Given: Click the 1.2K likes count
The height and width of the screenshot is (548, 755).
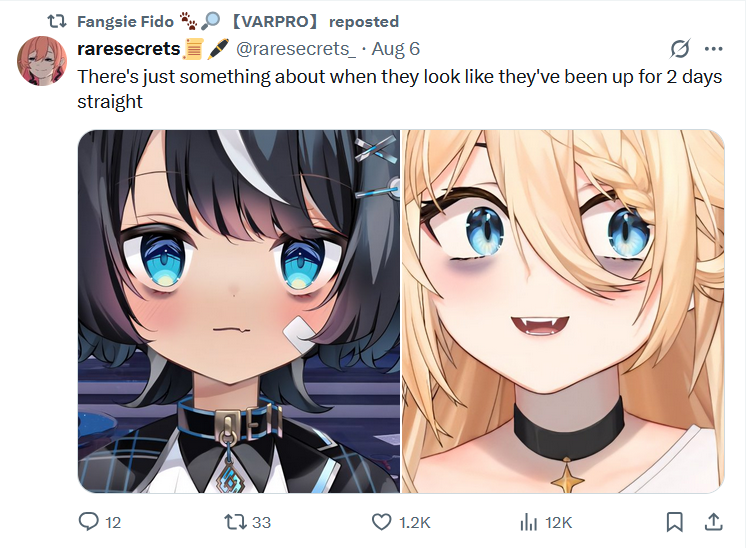Looking at the screenshot, I should [x=415, y=522].
